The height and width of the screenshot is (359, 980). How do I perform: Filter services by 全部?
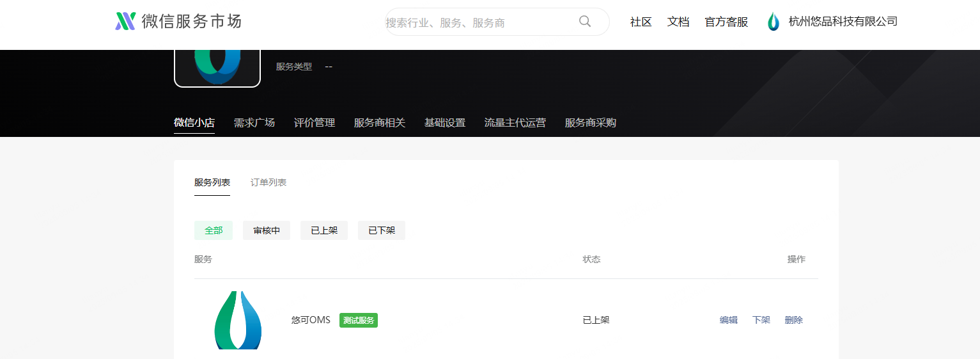point(214,230)
